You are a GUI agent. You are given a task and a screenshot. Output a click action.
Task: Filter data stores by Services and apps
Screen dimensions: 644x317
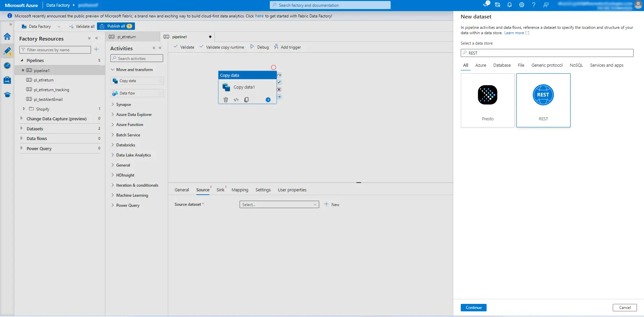(607, 65)
